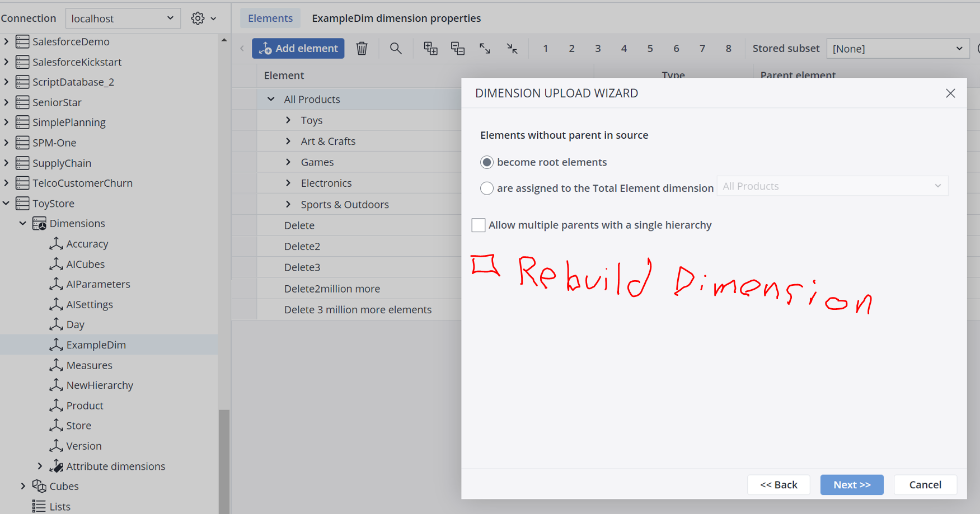Show hierarchy level 3 in toolbar
Screen dimensions: 980x514
[x=598, y=49]
